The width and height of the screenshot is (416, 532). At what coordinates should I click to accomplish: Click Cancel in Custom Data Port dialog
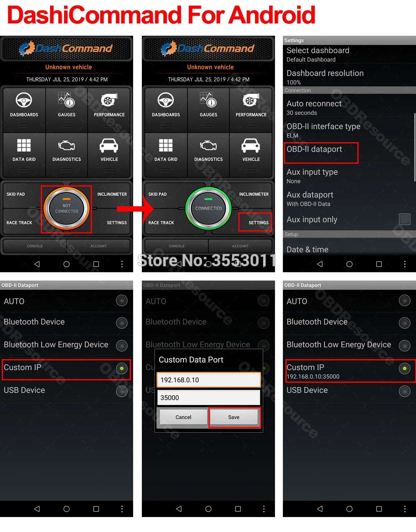(183, 417)
